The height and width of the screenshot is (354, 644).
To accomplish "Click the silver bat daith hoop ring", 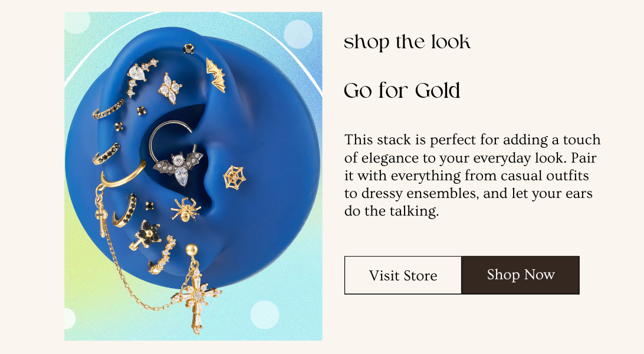I will click(175, 153).
